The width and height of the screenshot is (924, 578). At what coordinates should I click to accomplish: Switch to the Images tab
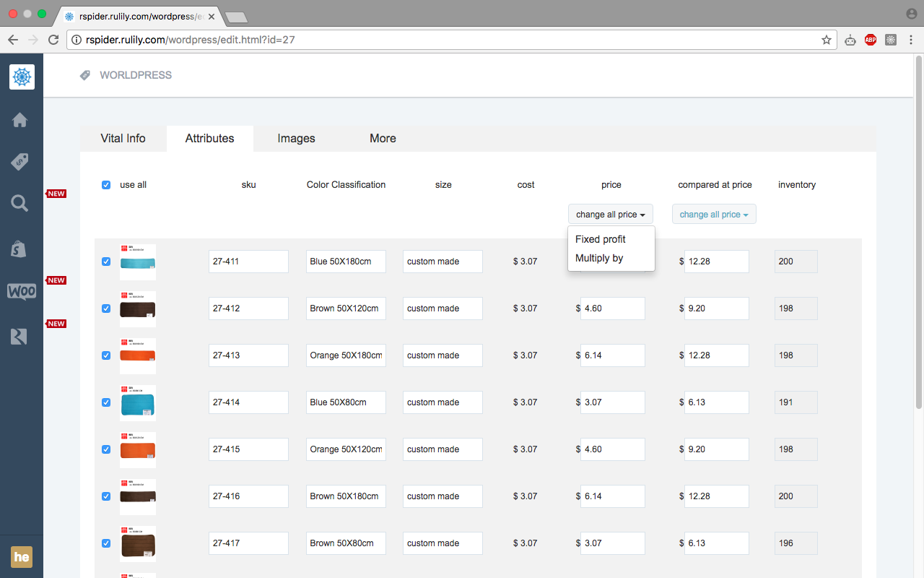296,139
